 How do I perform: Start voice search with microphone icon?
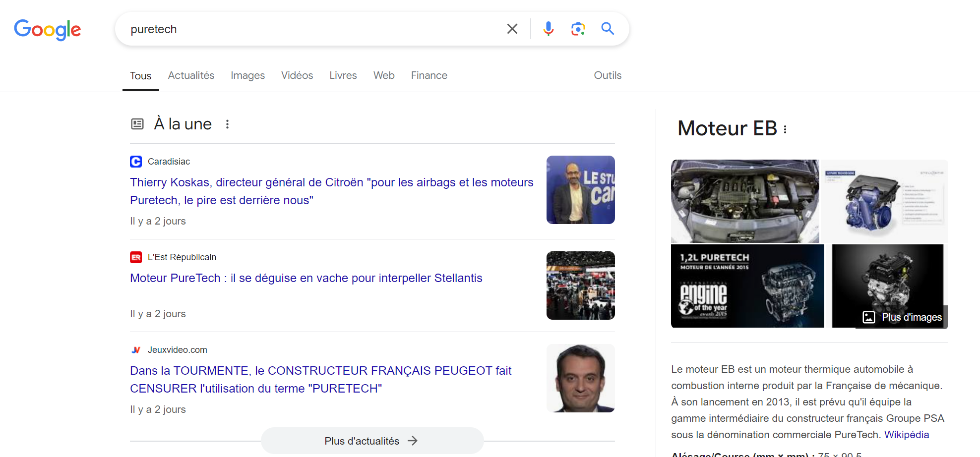548,29
